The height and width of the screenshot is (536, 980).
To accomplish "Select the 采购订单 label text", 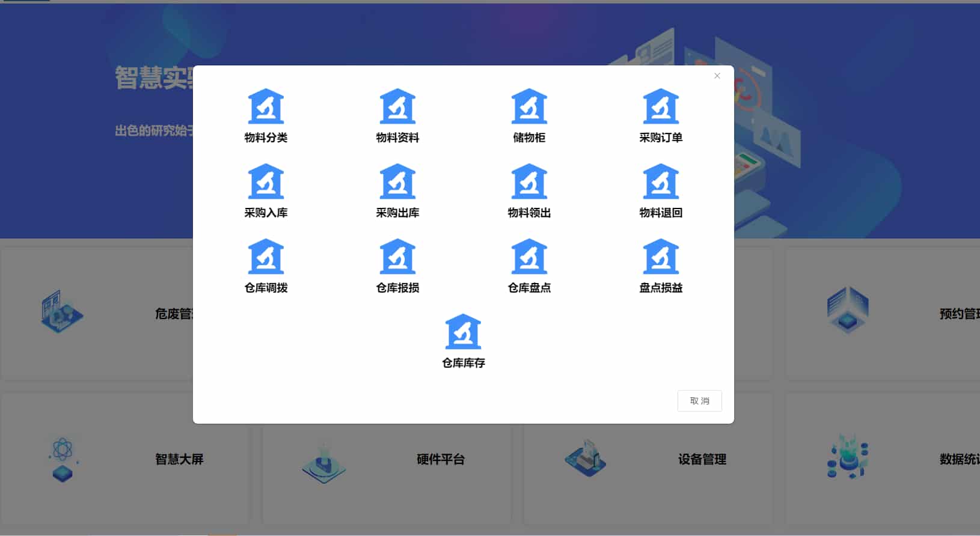I will tap(661, 138).
